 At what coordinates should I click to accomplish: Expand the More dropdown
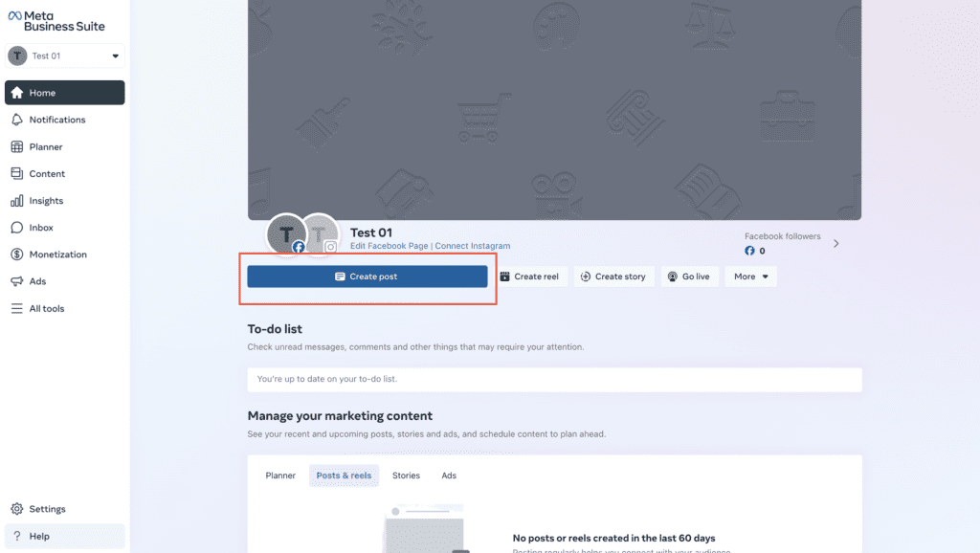(x=750, y=276)
